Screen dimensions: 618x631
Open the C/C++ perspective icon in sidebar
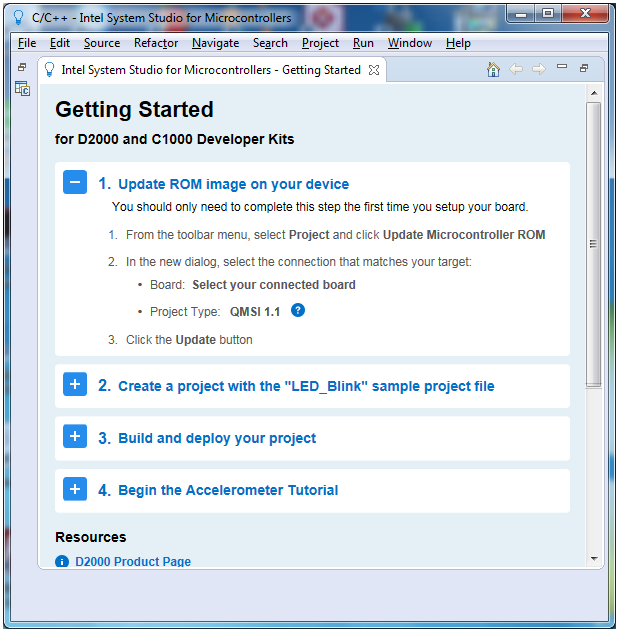[x=22, y=89]
